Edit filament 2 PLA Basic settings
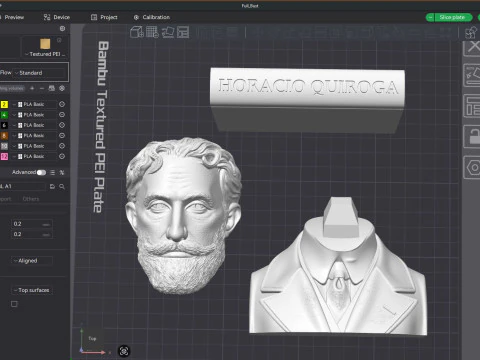The image size is (480, 360). (x=62, y=104)
